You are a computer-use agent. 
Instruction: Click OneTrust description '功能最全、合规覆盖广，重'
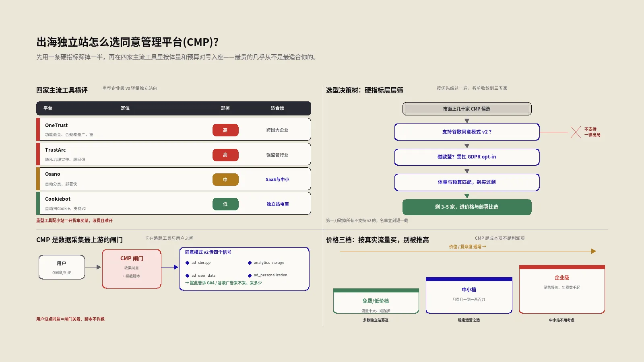(69, 135)
